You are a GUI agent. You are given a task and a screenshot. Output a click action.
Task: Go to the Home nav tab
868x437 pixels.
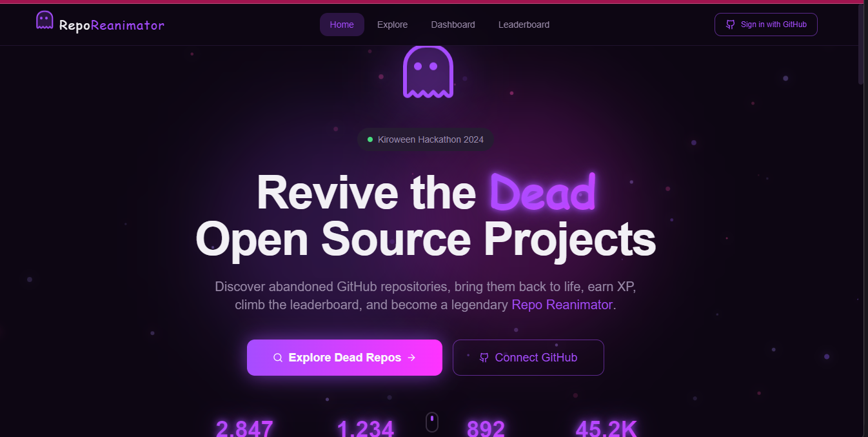342,25
